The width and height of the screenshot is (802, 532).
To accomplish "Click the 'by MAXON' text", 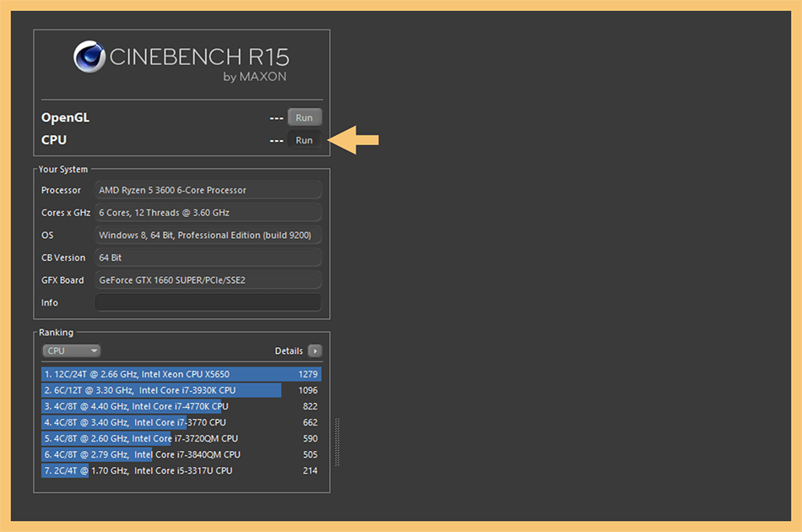I will (255, 77).
